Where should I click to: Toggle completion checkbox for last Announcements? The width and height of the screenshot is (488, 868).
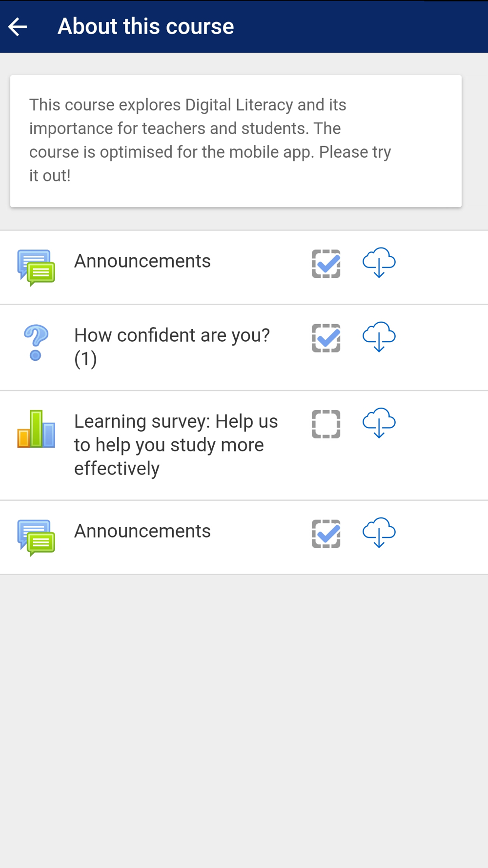point(326,534)
